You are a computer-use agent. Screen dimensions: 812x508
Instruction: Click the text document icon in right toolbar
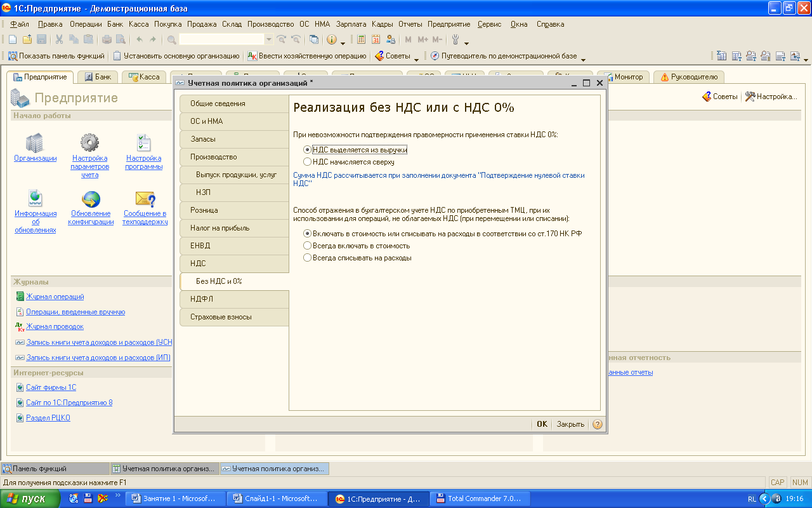tap(780, 56)
